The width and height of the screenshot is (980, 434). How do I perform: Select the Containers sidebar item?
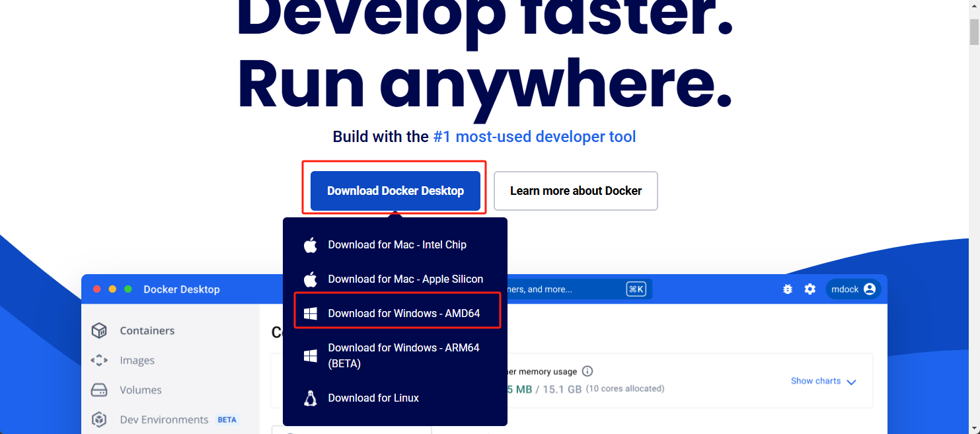pos(147,331)
